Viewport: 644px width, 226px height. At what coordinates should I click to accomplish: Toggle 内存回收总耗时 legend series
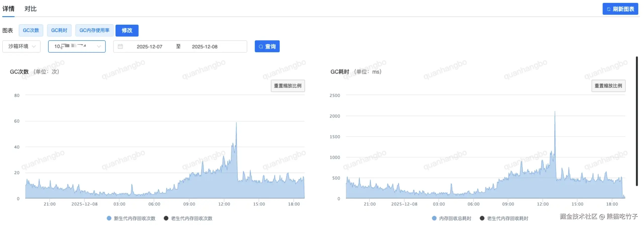point(452,218)
